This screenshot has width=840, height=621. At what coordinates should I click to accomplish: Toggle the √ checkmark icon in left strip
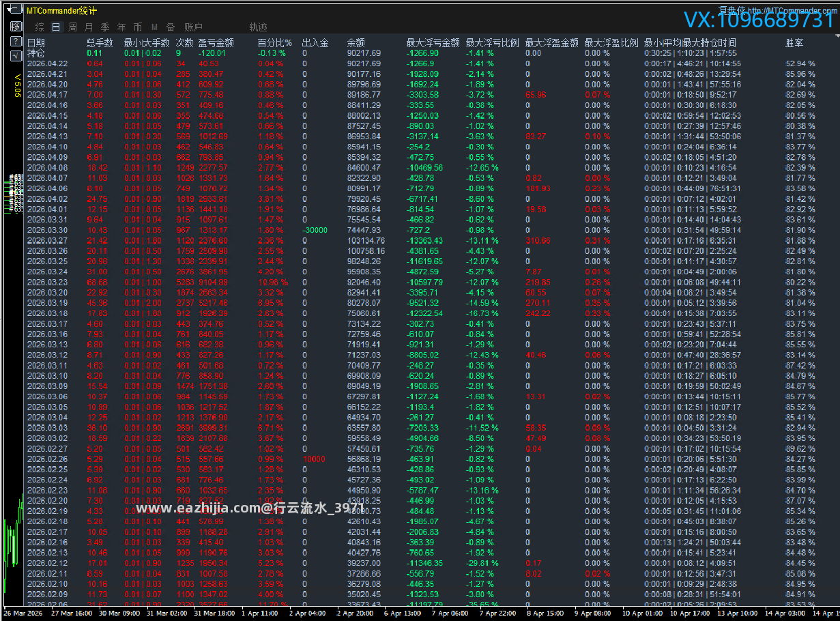pyautogui.click(x=16, y=57)
